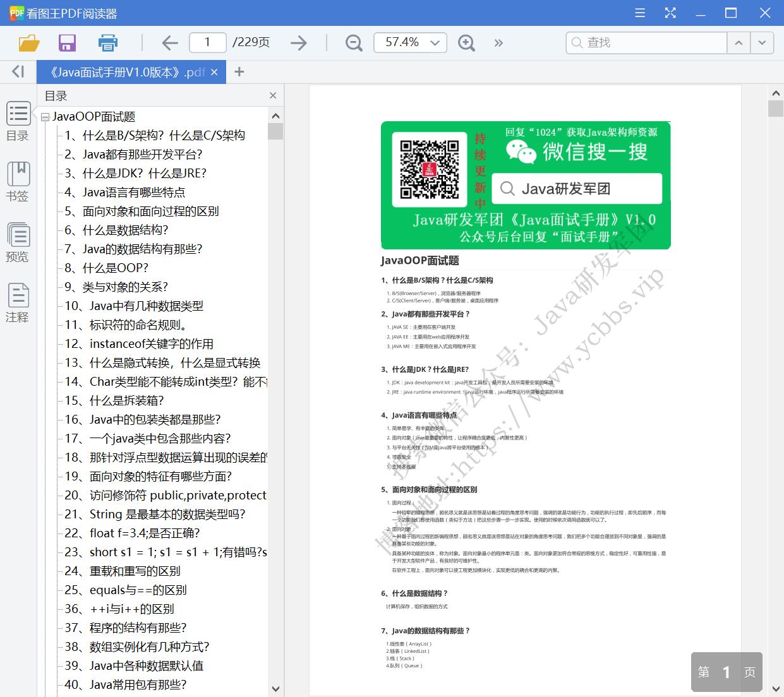Open the zoom level 57.4% dropdown

tap(411, 42)
